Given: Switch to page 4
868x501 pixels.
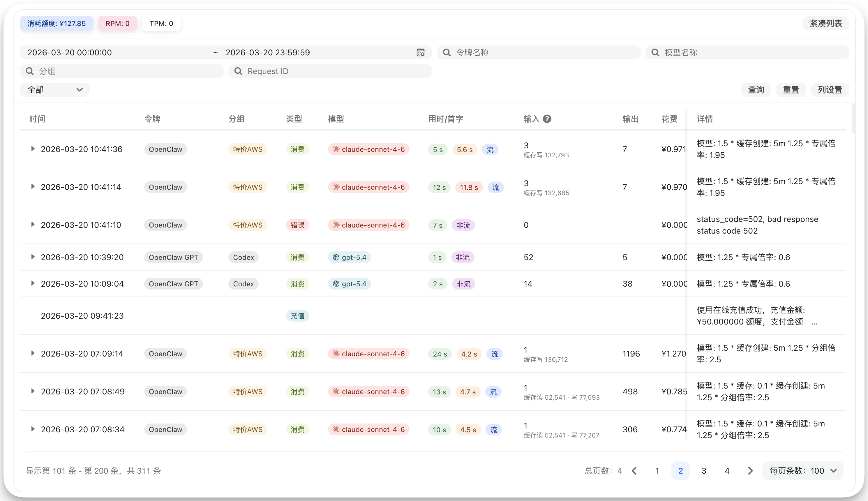Looking at the screenshot, I should click(x=727, y=470).
